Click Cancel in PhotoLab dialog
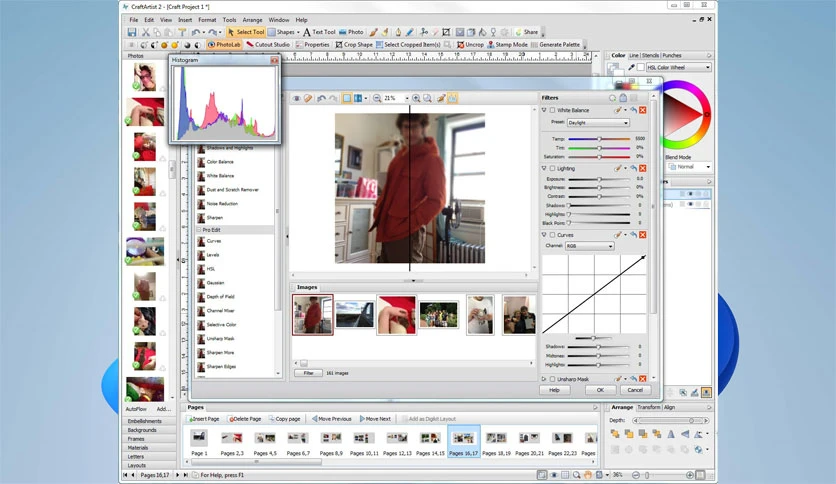Viewport: 836px width, 484px height. click(634, 390)
